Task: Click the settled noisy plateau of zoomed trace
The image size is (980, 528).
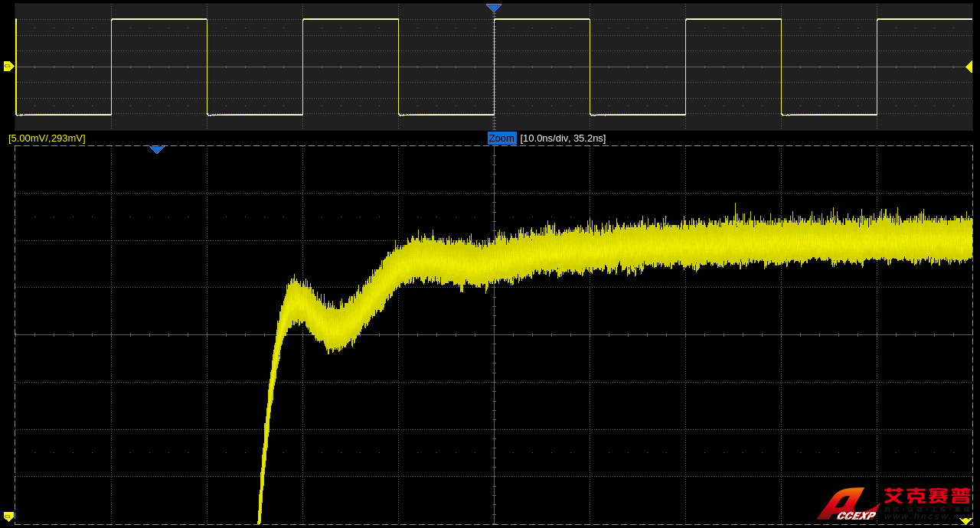Action: coord(766,241)
